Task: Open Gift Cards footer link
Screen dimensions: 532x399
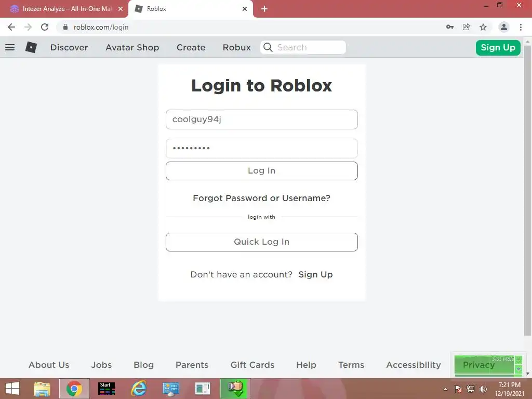Action: point(252,365)
